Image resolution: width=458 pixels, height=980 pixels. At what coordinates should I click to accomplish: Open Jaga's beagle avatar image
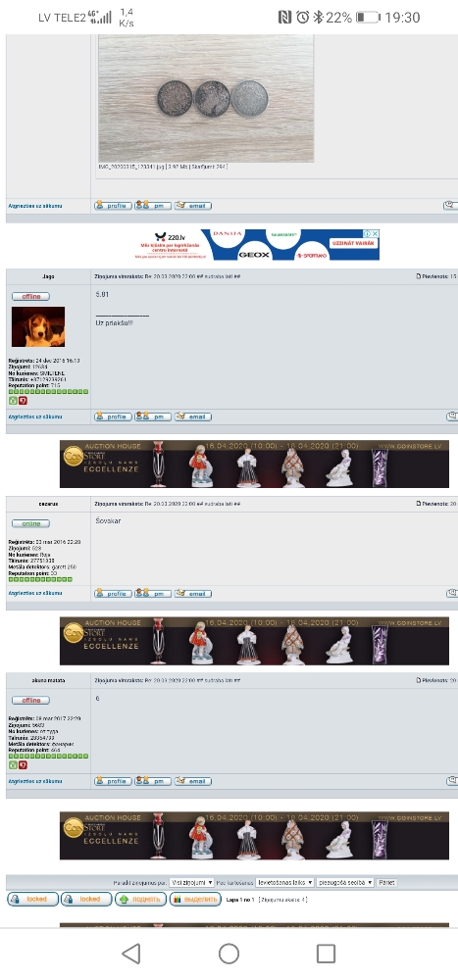(x=38, y=327)
